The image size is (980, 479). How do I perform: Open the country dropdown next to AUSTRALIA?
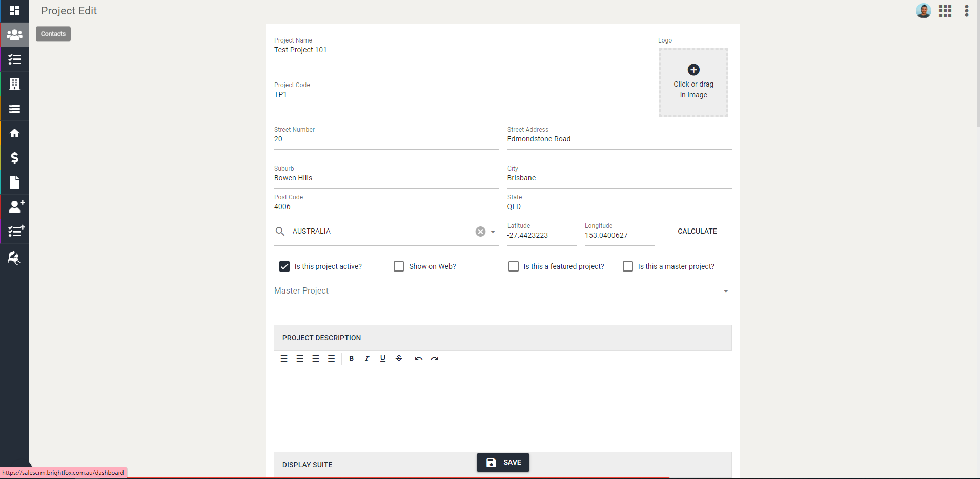(491, 232)
